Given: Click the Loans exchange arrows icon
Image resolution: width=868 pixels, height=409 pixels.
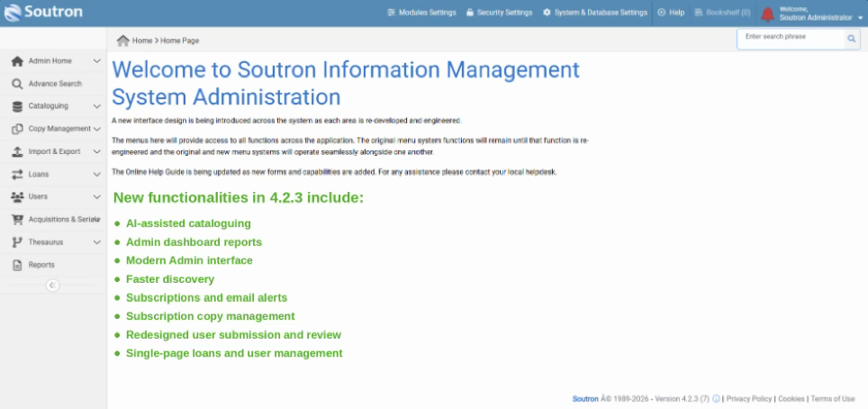Looking at the screenshot, I should click(17, 175).
